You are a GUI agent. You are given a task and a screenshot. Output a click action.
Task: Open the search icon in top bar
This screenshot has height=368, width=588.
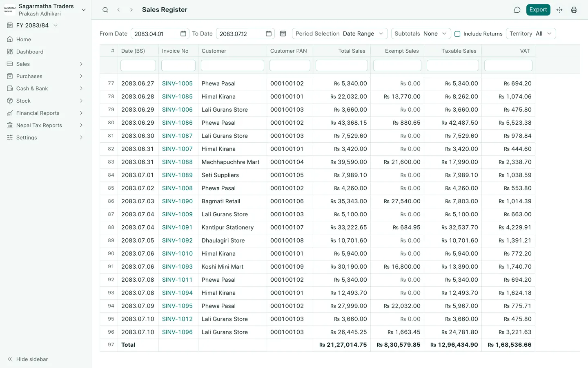[x=105, y=10]
